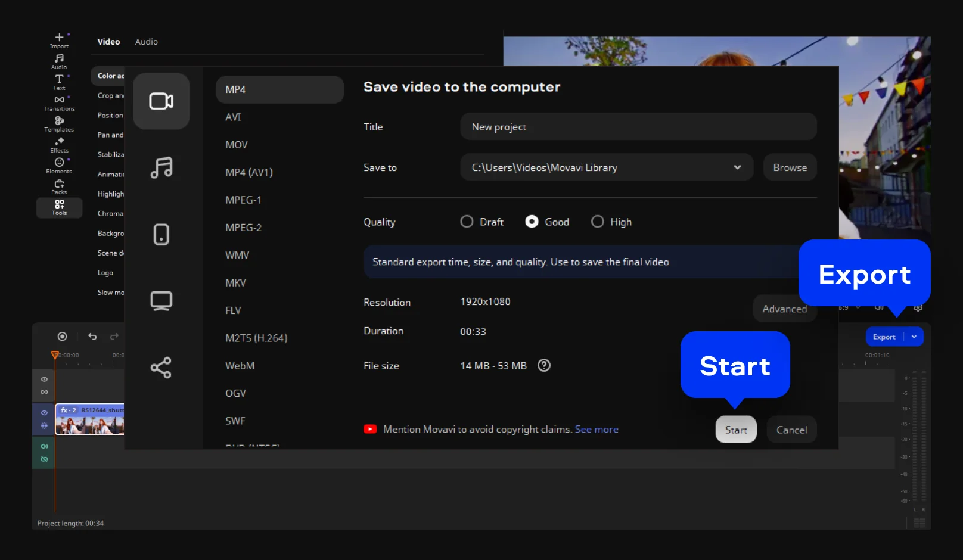
Task: Choose the MP4 format
Action: pos(279,89)
